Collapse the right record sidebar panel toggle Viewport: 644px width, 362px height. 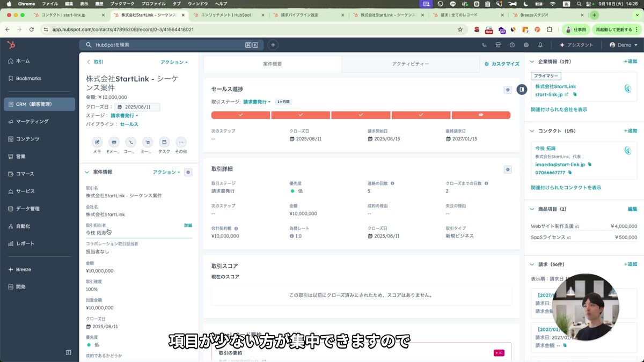(521, 90)
